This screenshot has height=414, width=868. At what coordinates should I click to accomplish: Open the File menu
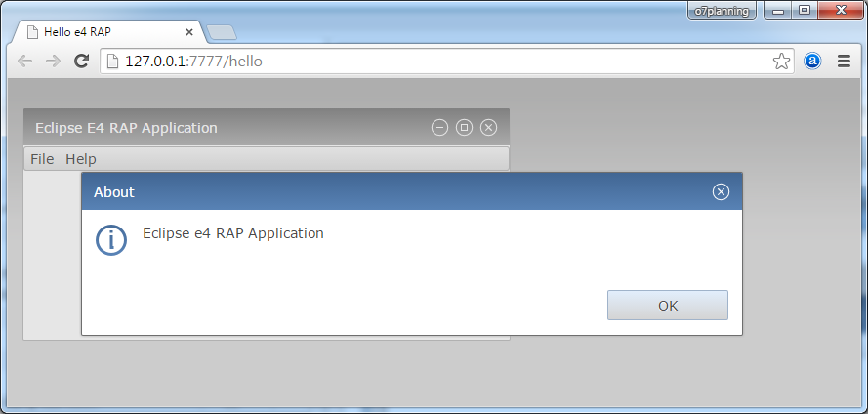click(42, 159)
